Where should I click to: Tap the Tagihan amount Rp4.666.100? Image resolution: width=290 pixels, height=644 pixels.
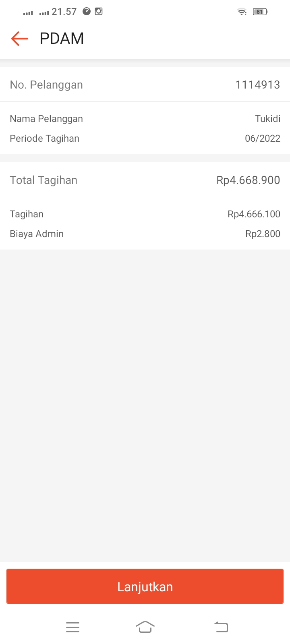[254, 214]
